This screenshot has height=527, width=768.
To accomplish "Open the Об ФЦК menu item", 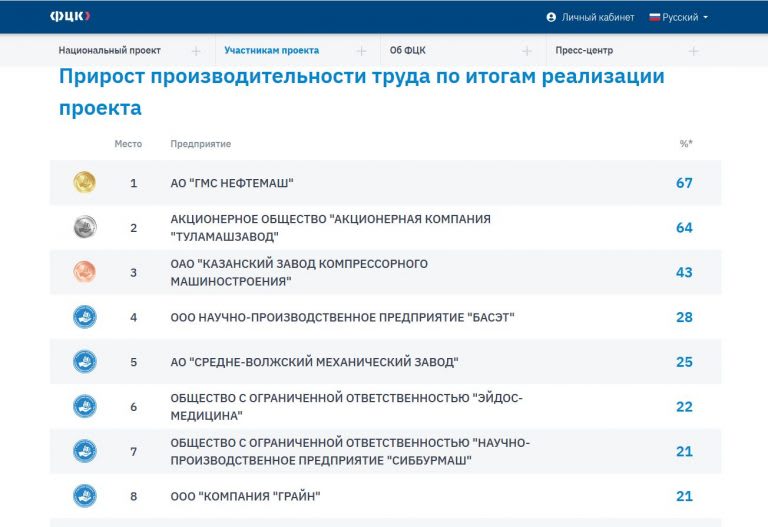I will (x=410, y=51).
